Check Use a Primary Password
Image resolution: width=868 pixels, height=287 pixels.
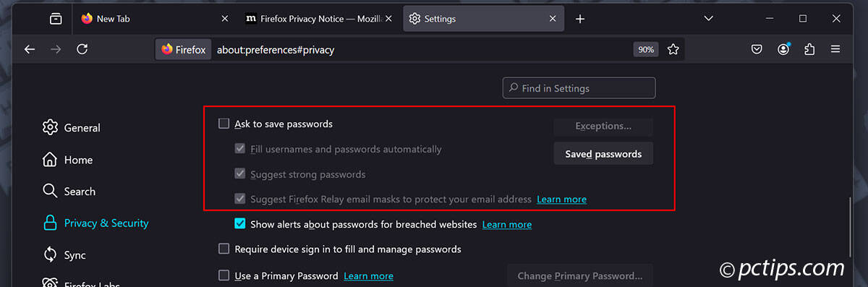(224, 275)
